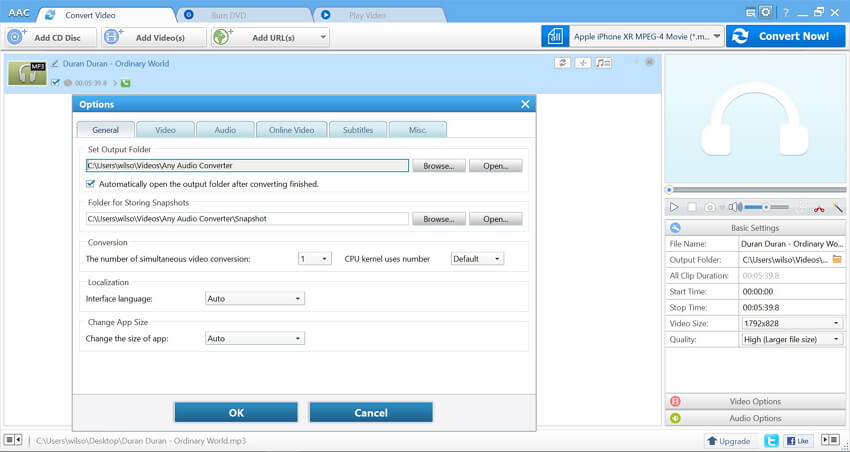This screenshot has height=452, width=850.
Task: Click the magic wand effects icon
Action: pos(838,207)
